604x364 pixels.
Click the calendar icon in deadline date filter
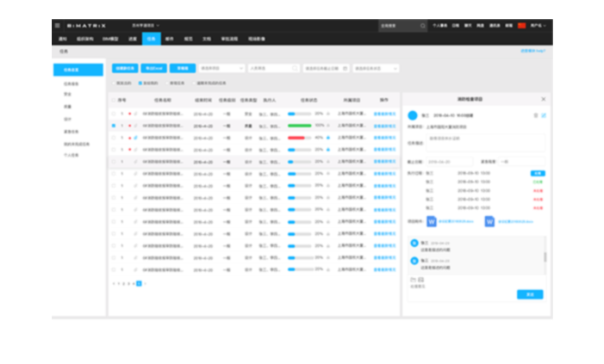pyautogui.click(x=345, y=68)
